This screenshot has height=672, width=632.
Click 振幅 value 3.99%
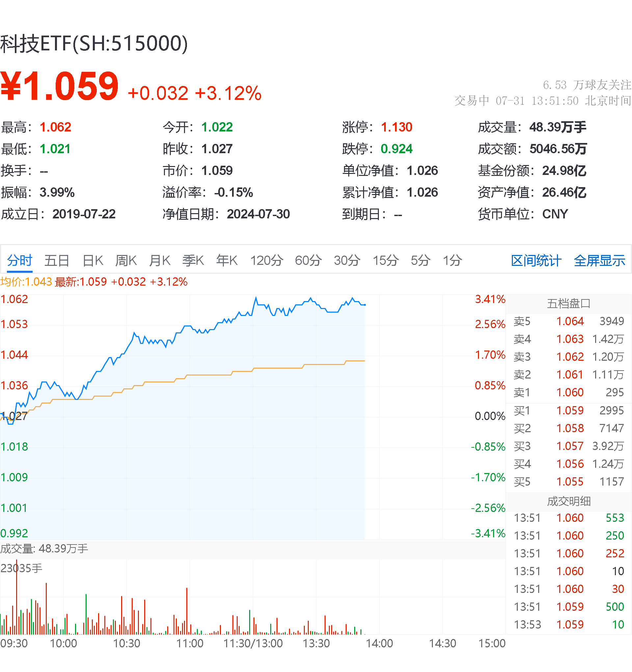pos(57,193)
